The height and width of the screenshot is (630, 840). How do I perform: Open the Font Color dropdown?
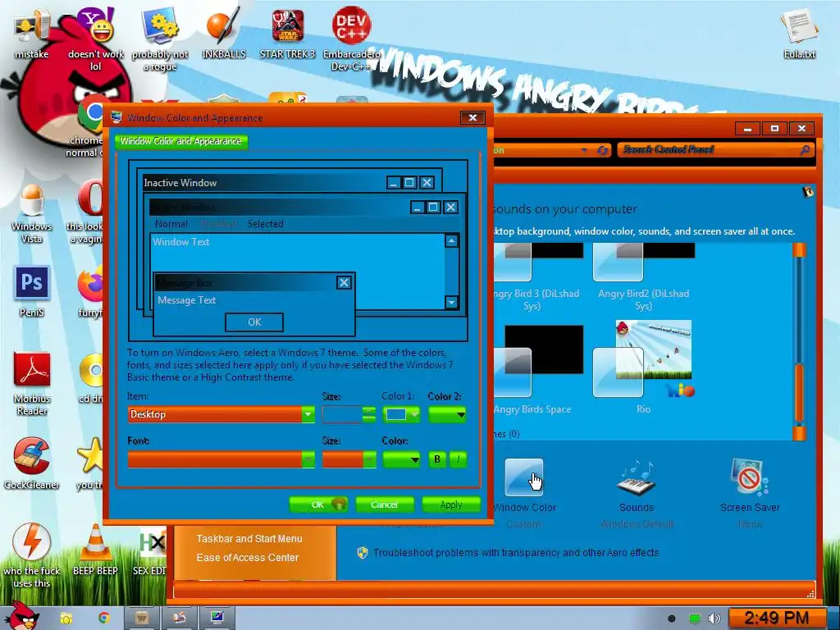[401, 459]
